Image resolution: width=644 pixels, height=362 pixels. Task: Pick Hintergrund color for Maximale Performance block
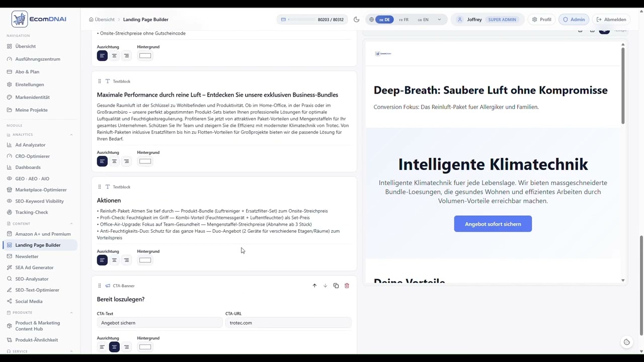145,161
